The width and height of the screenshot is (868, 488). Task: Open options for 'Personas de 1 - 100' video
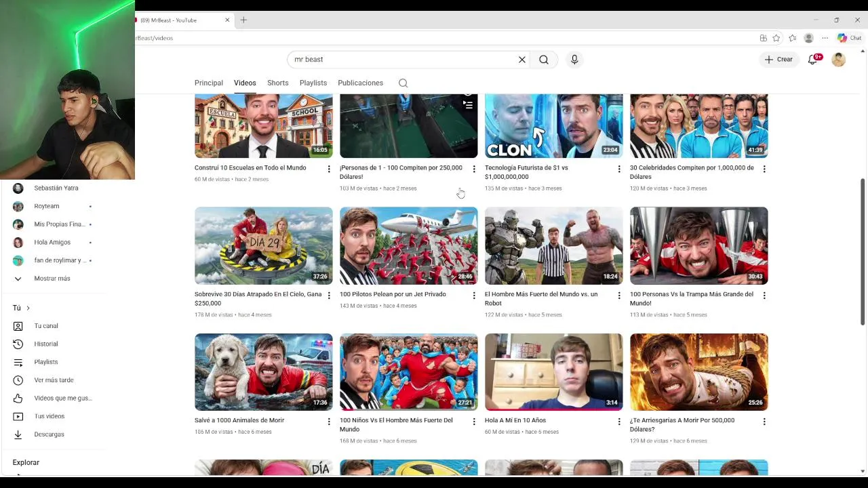tap(474, 169)
